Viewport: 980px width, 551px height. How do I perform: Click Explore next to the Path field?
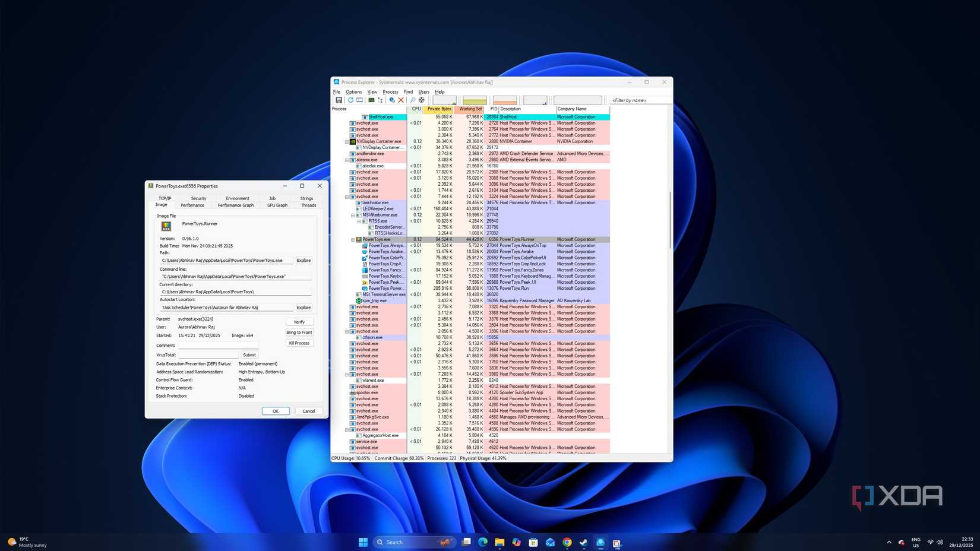point(304,261)
